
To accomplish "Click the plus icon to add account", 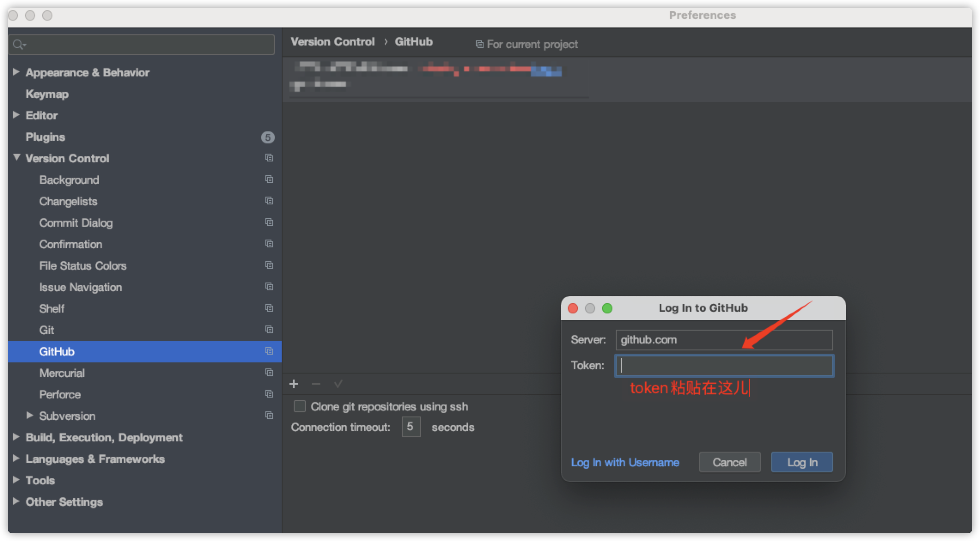I will pos(294,384).
